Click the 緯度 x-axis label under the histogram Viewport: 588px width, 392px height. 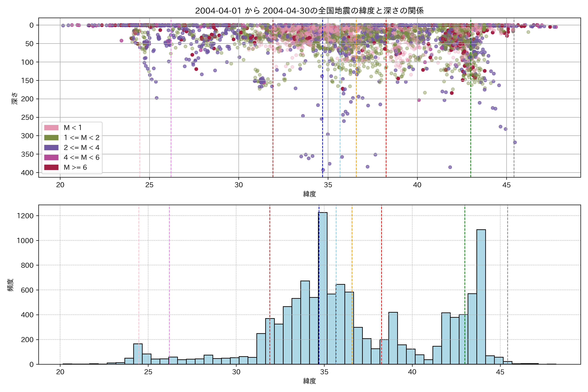(310, 381)
